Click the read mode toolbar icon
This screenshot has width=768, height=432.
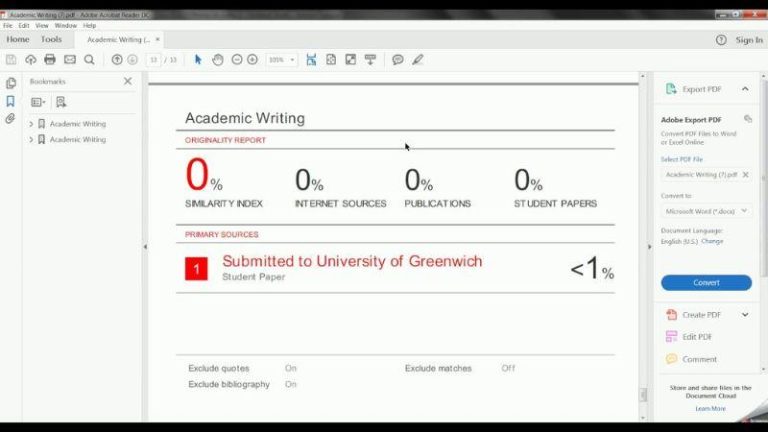pos(370,60)
